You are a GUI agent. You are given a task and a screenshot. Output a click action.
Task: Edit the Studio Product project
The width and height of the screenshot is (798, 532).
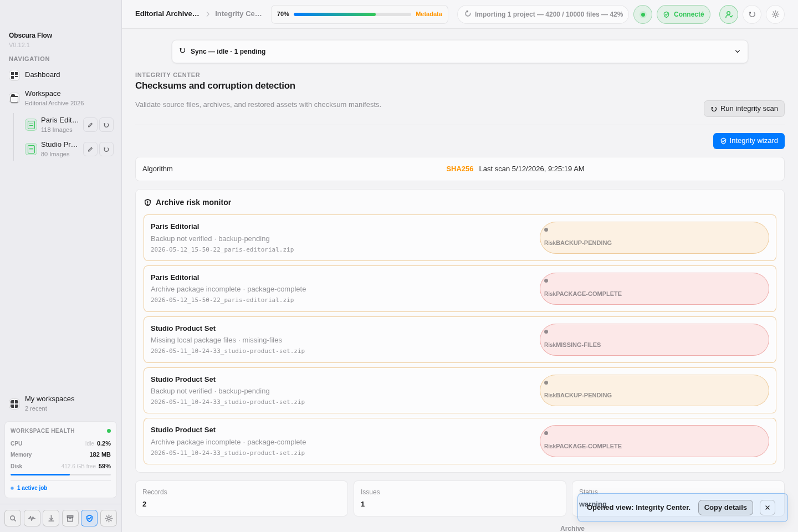[x=90, y=149]
